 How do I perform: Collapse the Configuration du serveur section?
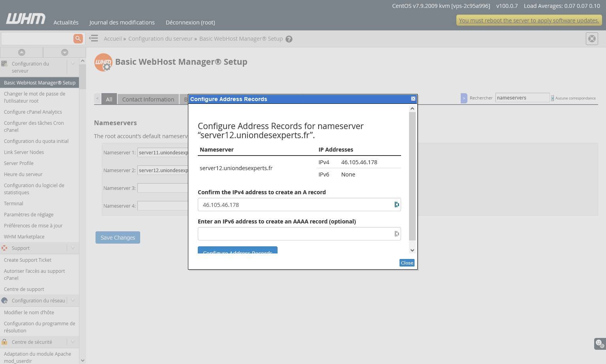(x=73, y=64)
